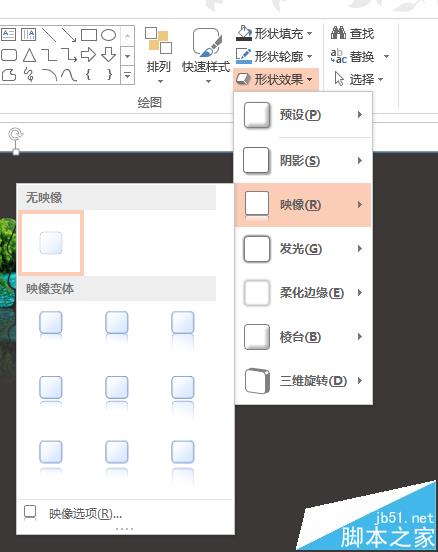Open 形状填充 shape fill dropdown
The height and width of the screenshot is (552, 438).
274,34
